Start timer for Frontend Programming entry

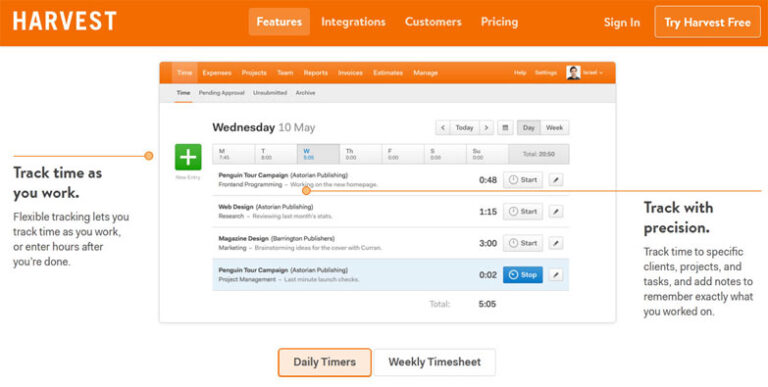point(523,180)
